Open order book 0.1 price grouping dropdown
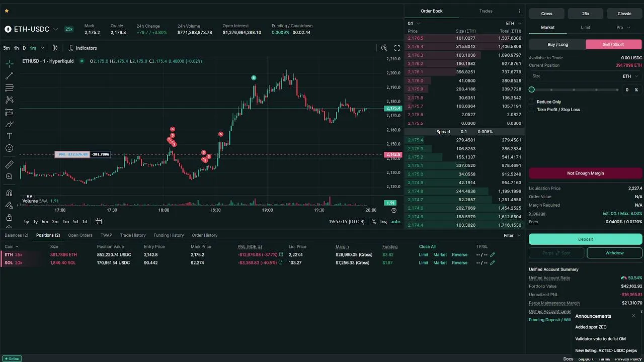 click(414, 23)
